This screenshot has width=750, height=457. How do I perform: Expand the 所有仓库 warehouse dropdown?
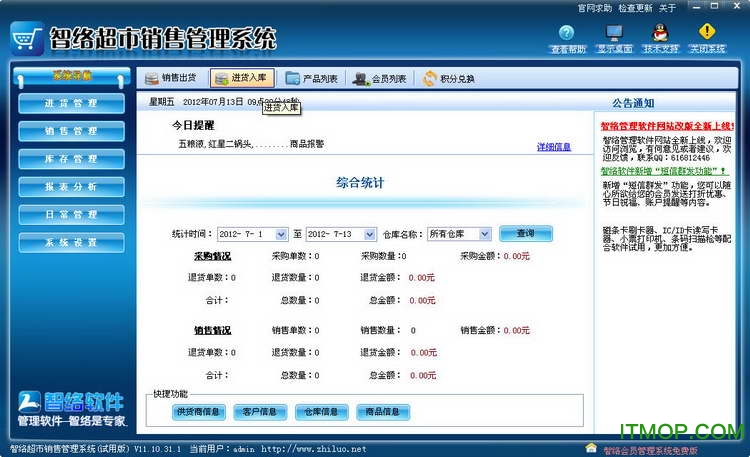(x=485, y=234)
